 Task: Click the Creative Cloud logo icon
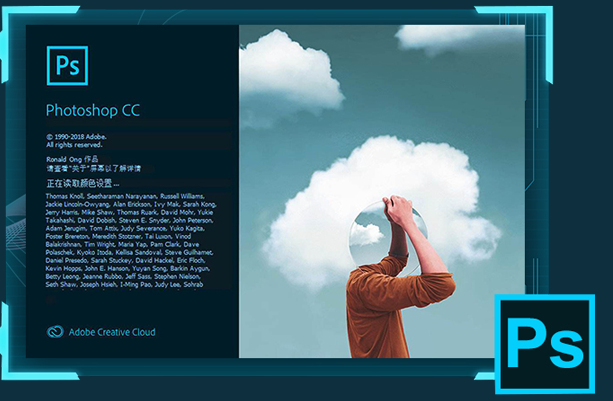pos(54,331)
